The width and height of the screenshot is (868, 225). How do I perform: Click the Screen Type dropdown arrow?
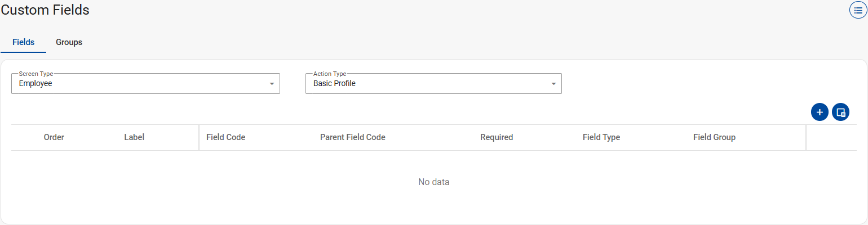point(272,84)
